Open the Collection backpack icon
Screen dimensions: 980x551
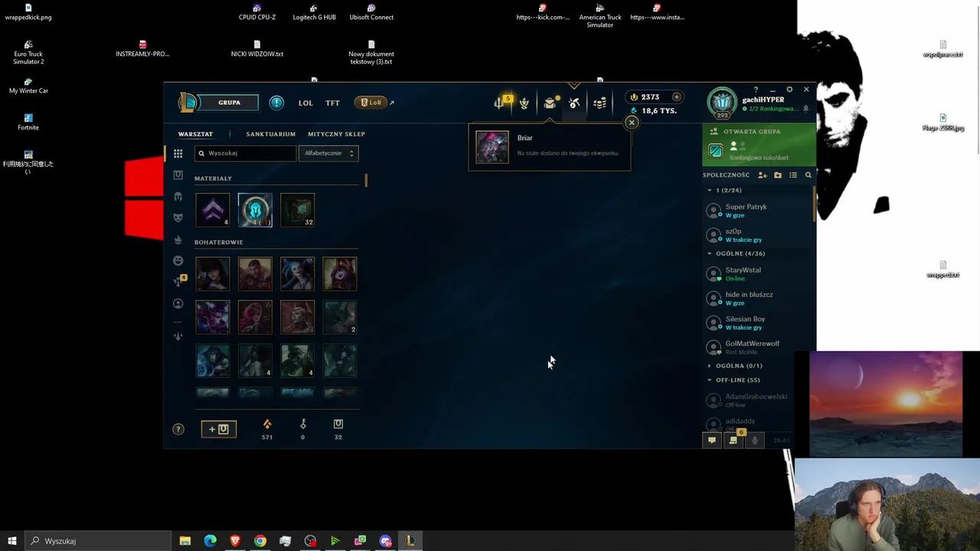(x=550, y=103)
